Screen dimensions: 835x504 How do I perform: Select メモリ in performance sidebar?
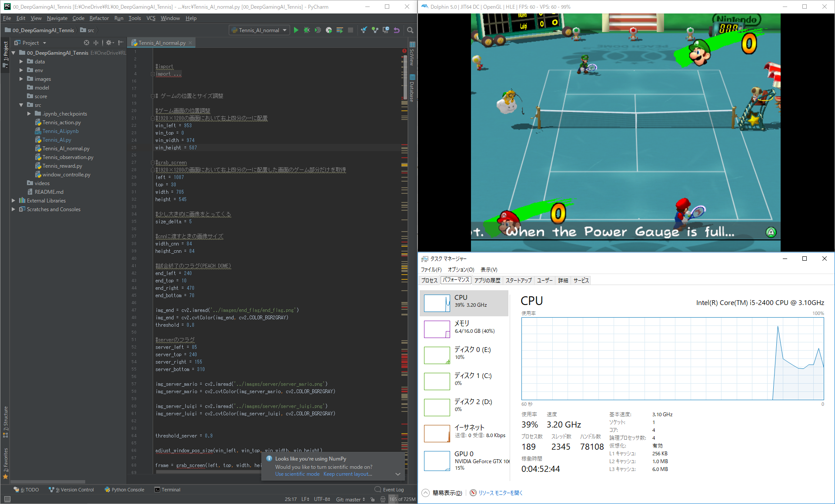[x=464, y=329]
